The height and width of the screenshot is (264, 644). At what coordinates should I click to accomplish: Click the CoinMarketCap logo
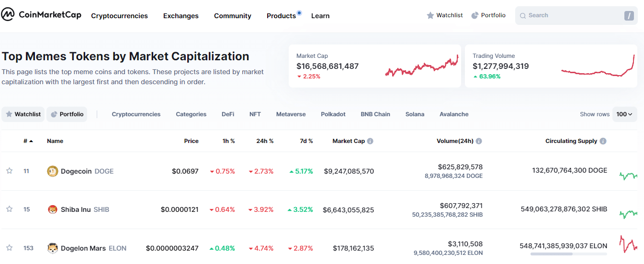(x=41, y=15)
